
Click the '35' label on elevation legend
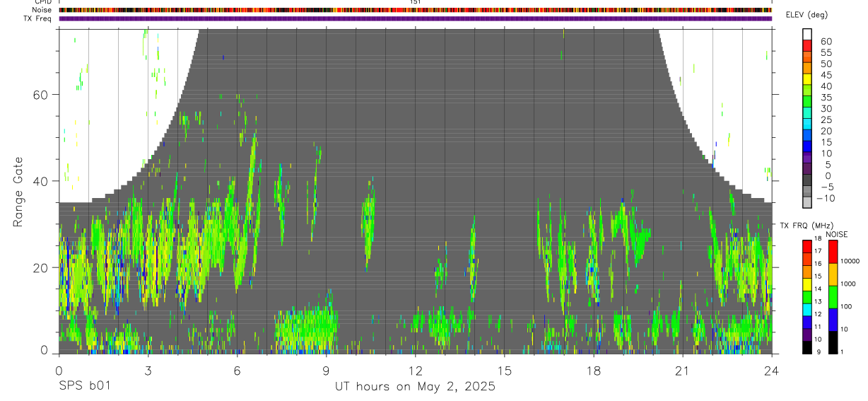[826, 98]
